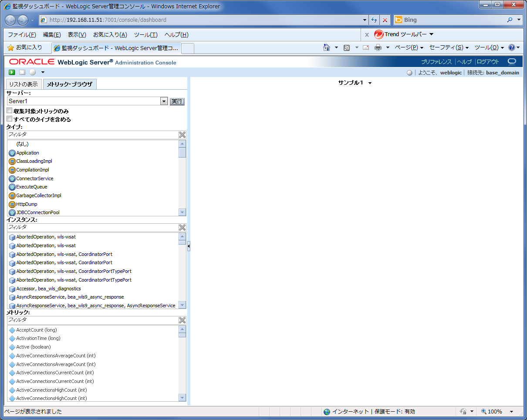527x420 pixels.
Task: Click the Bing search magnifier icon
Action: click(x=510, y=20)
